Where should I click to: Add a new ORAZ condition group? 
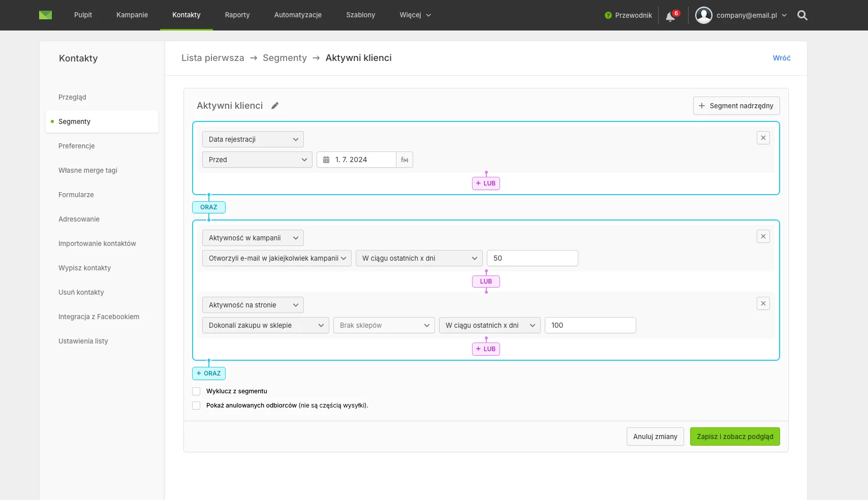[x=209, y=373]
